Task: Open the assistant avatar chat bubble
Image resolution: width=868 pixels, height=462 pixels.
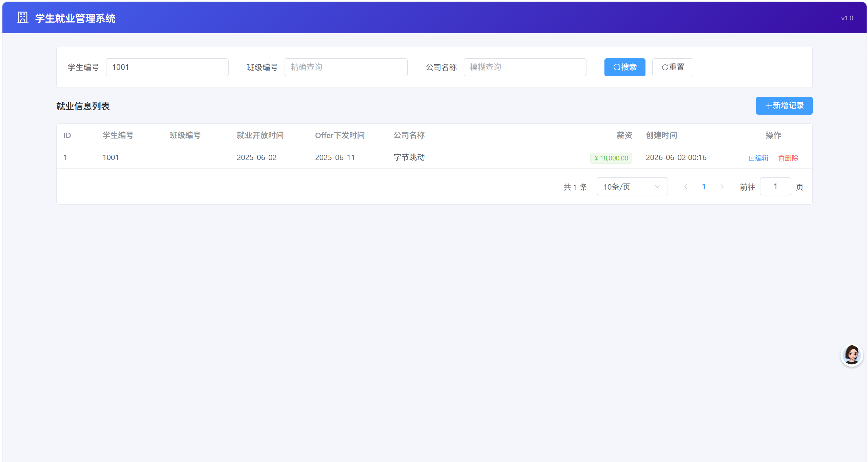Action: (x=851, y=355)
